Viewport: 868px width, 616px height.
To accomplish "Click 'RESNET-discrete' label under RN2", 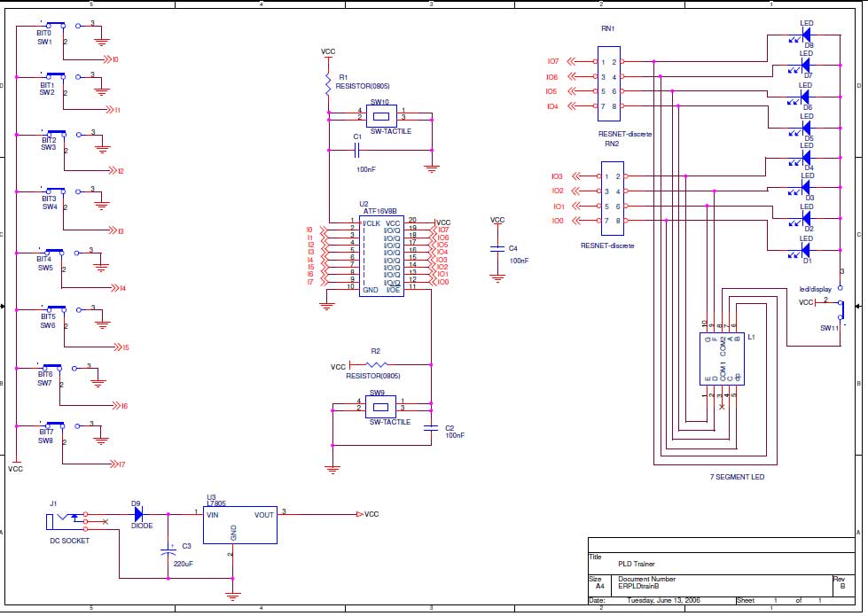I will (x=607, y=246).
